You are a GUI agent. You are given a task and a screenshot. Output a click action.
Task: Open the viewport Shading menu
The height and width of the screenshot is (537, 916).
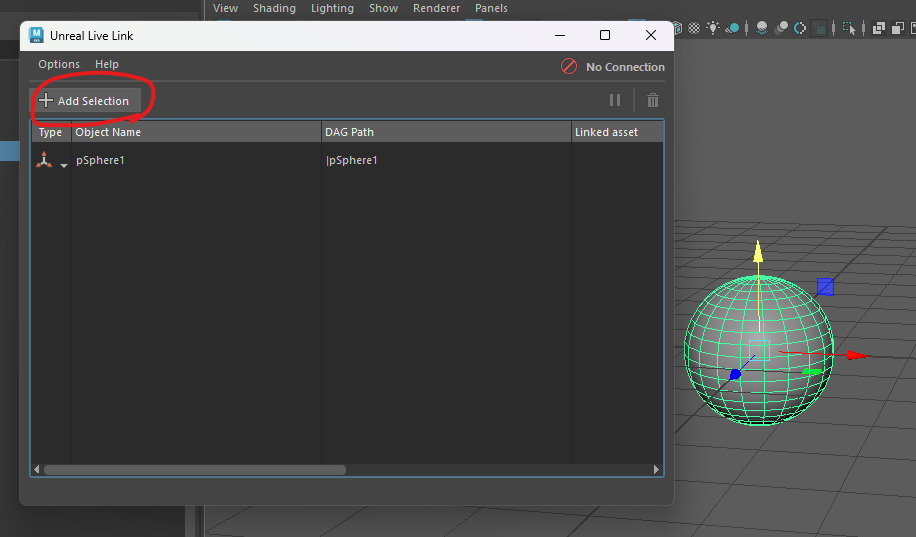click(274, 8)
